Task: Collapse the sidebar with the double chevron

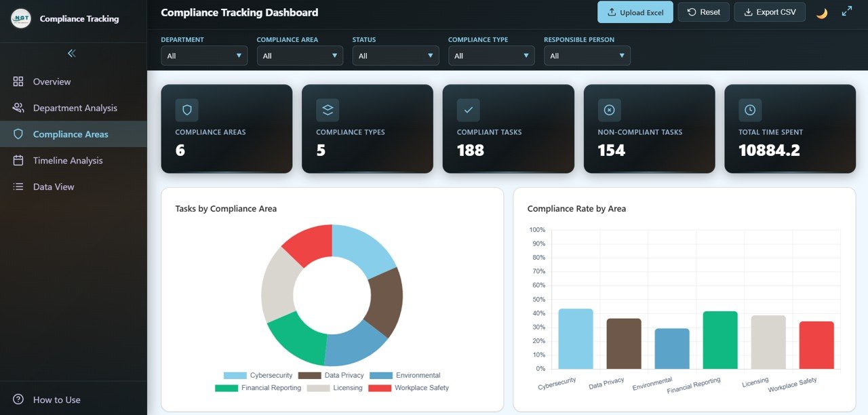Action: point(72,53)
